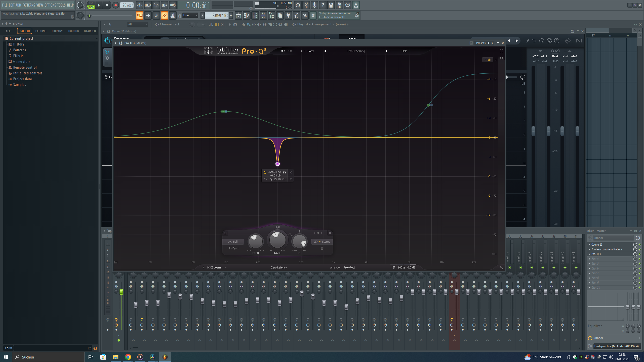Viewport: 644px width, 362px height.
Task: Click the Pro-Q 3 Help button
Action: coord(404,51)
